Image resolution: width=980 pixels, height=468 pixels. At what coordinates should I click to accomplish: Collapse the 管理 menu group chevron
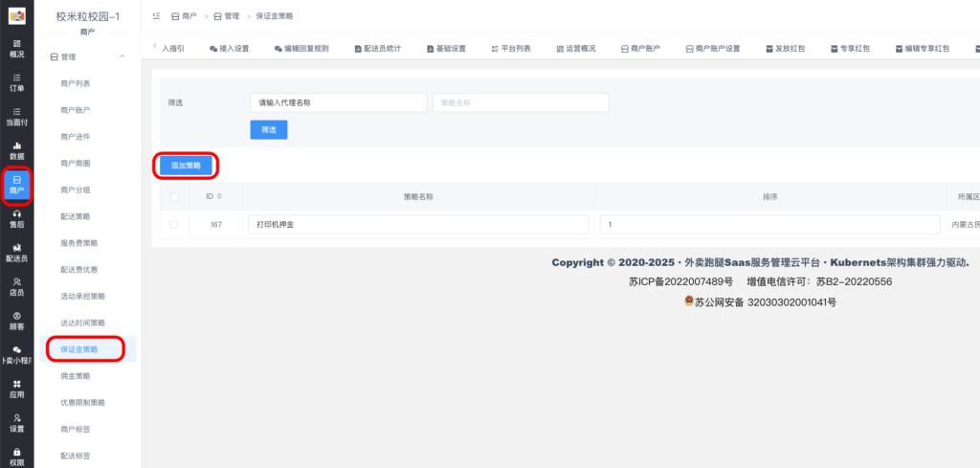click(122, 56)
